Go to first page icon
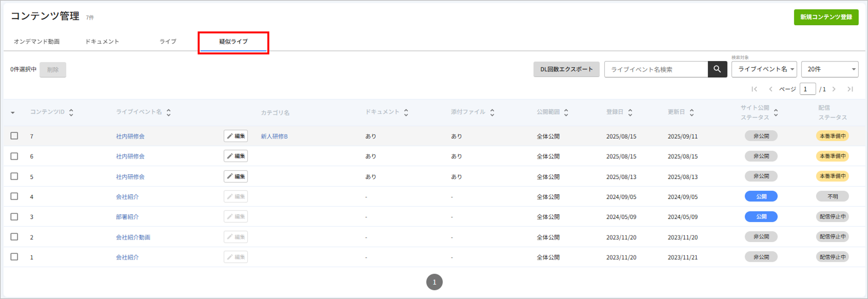Image resolution: width=868 pixels, height=299 pixels. point(754,89)
